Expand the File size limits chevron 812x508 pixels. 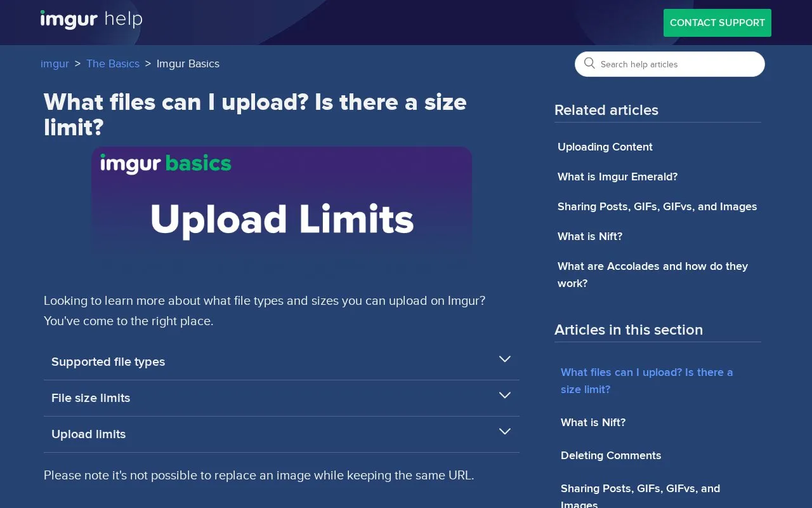[x=505, y=396]
